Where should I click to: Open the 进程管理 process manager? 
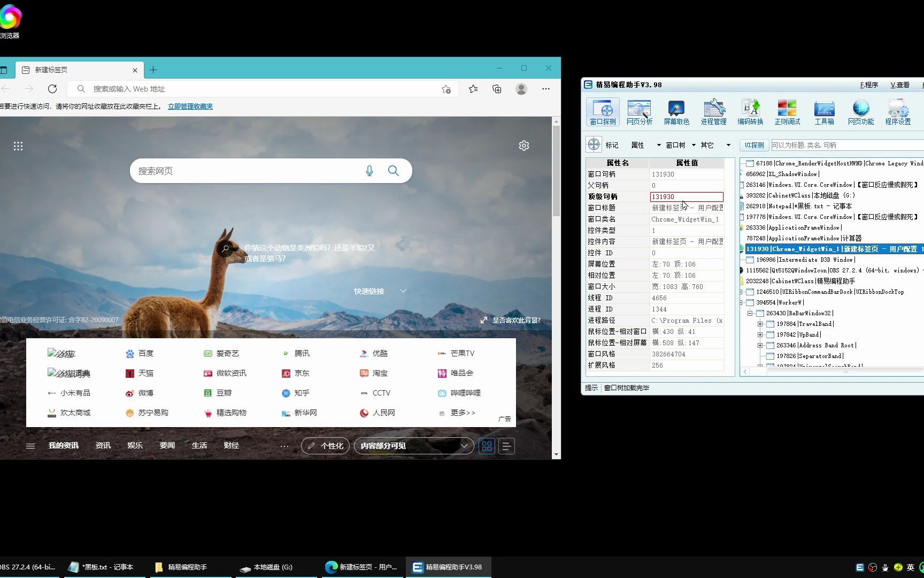click(x=713, y=112)
